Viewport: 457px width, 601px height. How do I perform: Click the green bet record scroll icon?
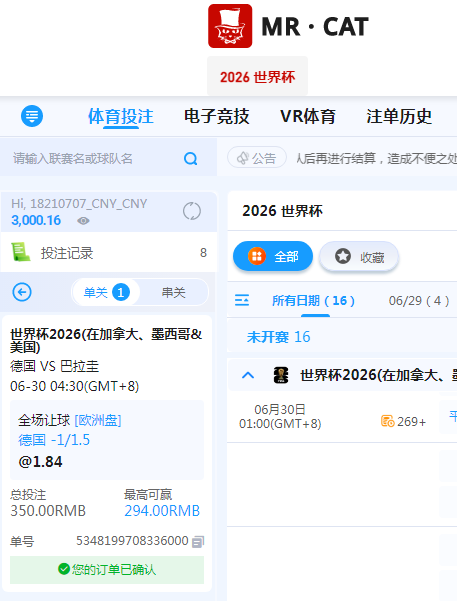(x=21, y=252)
